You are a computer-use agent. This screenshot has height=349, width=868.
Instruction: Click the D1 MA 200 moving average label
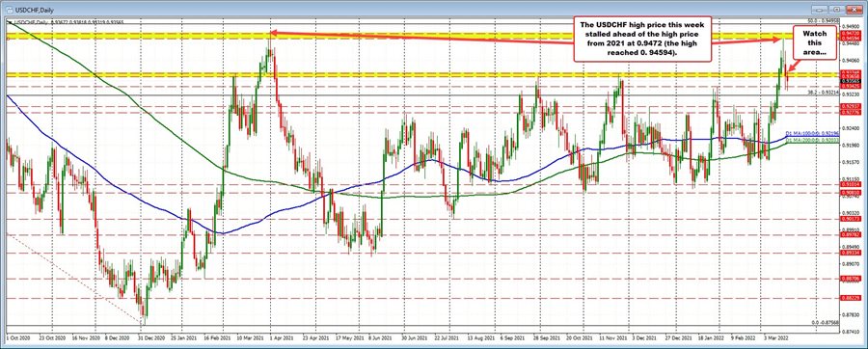(813, 141)
